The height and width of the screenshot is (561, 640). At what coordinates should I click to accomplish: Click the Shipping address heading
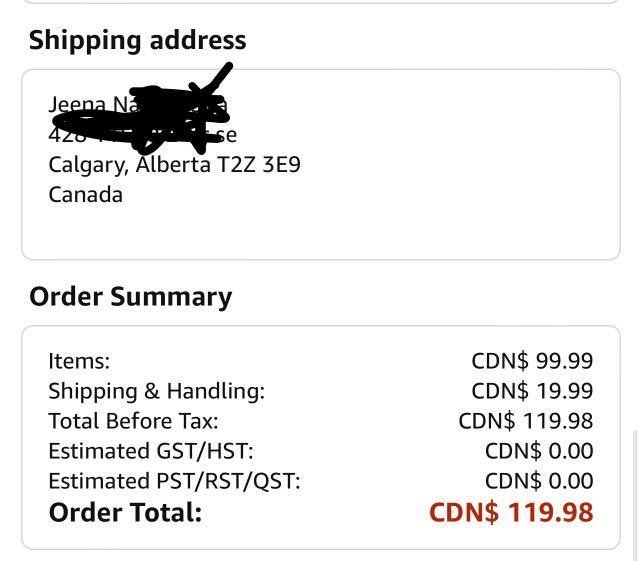click(138, 41)
